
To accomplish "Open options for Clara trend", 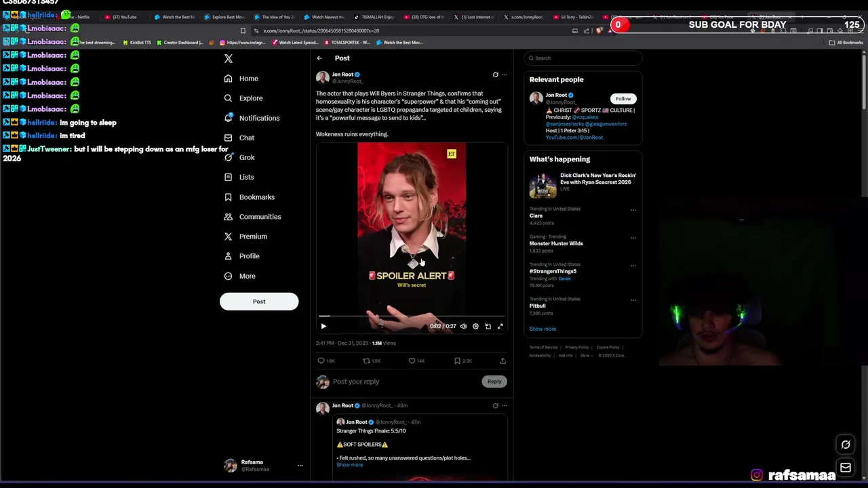I will tap(633, 210).
